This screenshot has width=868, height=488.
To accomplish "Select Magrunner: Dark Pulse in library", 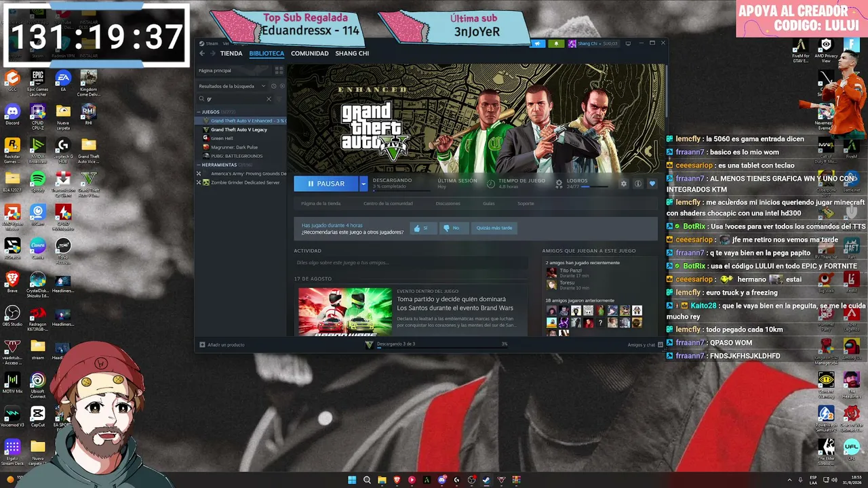I will tap(234, 147).
